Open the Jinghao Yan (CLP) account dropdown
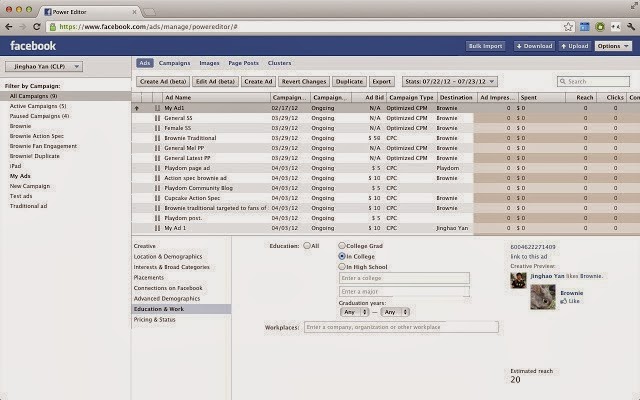 (x=44, y=67)
